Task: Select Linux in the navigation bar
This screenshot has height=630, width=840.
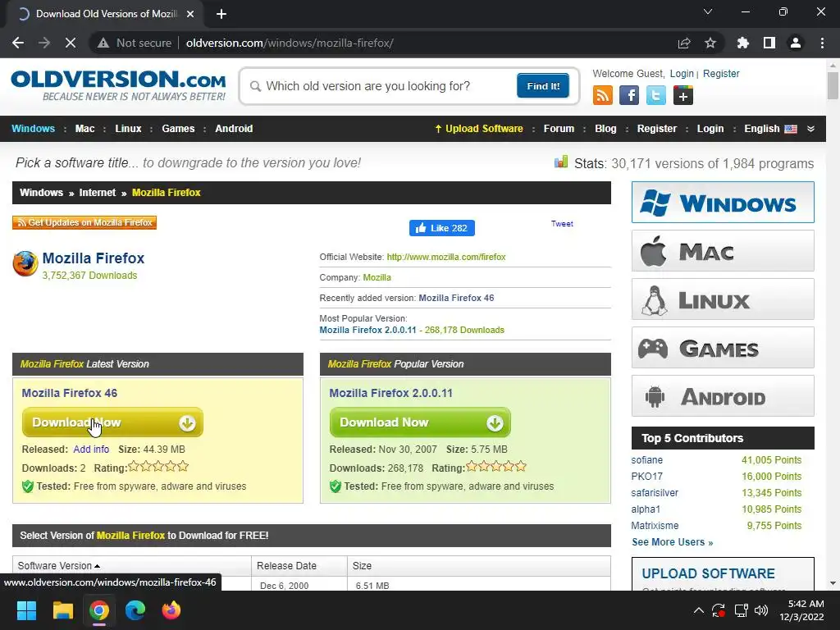Action: coord(128,129)
